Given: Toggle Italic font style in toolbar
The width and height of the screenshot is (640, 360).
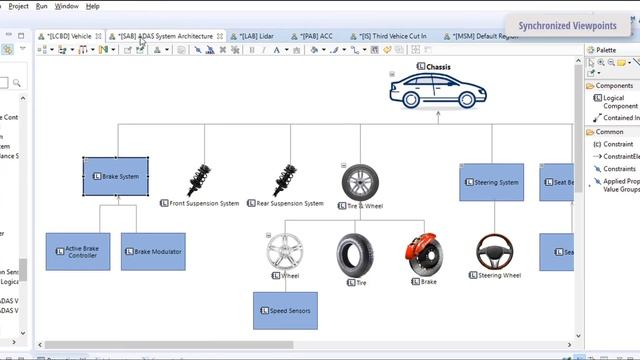Looking at the screenshot, I should coord(264,50).
